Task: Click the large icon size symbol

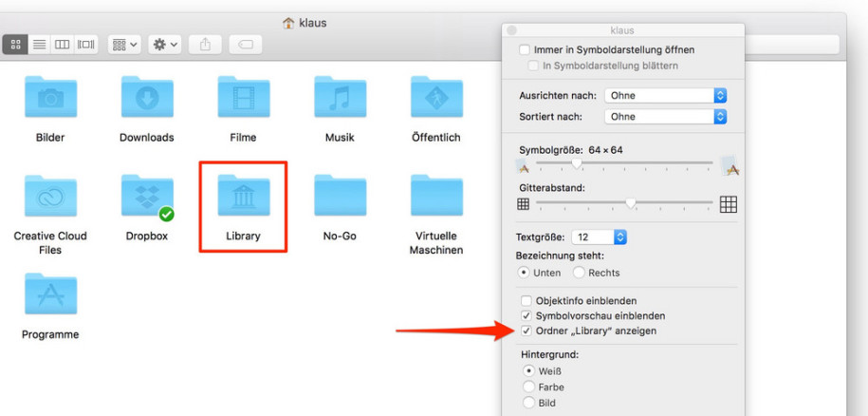Action: 729,165
